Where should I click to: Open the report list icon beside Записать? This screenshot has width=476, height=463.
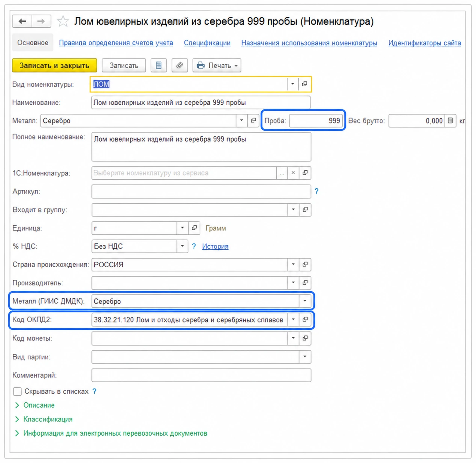pyautogui.click(x=158, y=66)
